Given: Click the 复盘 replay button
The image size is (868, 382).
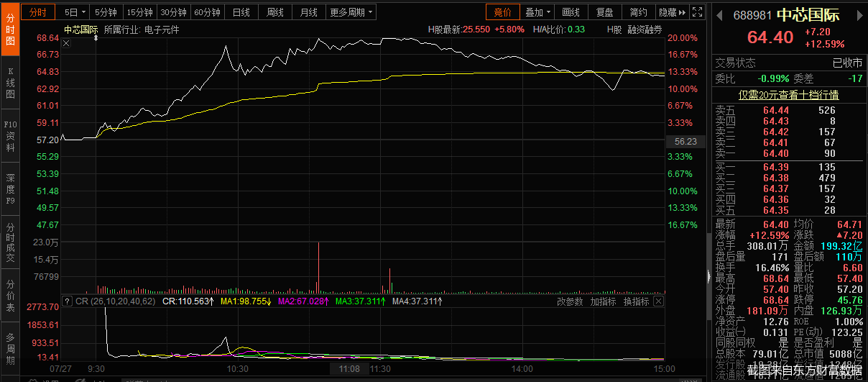Looking at the screenshot, I should [x=604, y=12].
